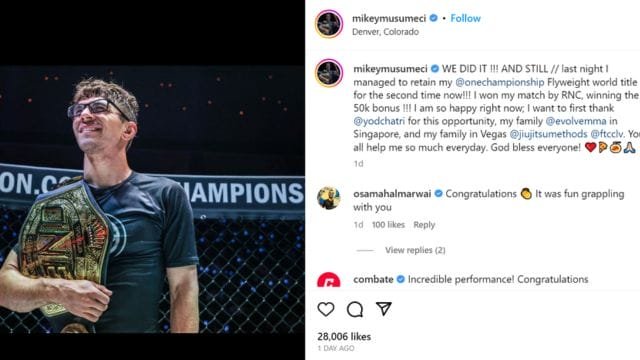Open 100 likes on osamahalmarwai comment
Screen dimensions: 640x360
point(388,224)
